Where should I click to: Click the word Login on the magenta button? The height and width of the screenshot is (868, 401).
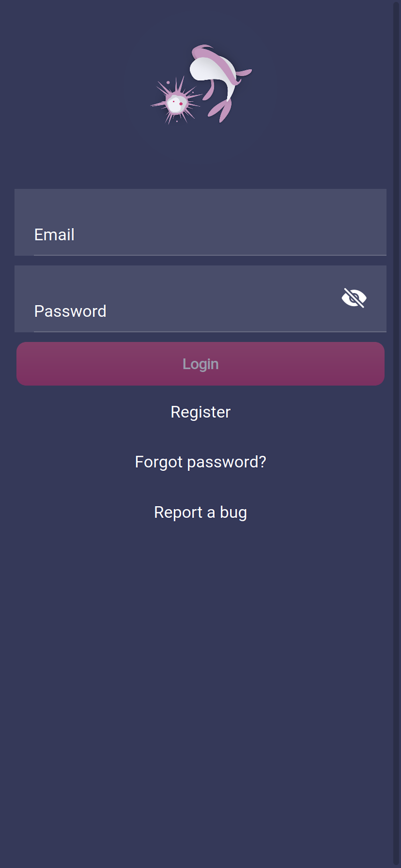(200, 364)
